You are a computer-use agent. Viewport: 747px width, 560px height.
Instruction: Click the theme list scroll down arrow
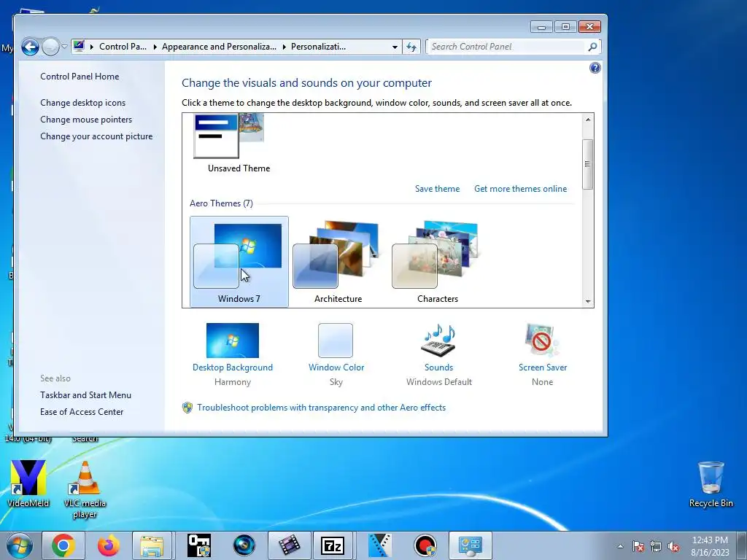pos(588,301)
